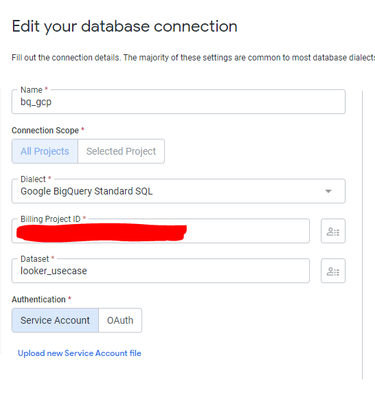The width and height of the screenshot is (375, 400).
Task: Open user attribute icon beside Billing Project ID
Action: pos(333,231)
